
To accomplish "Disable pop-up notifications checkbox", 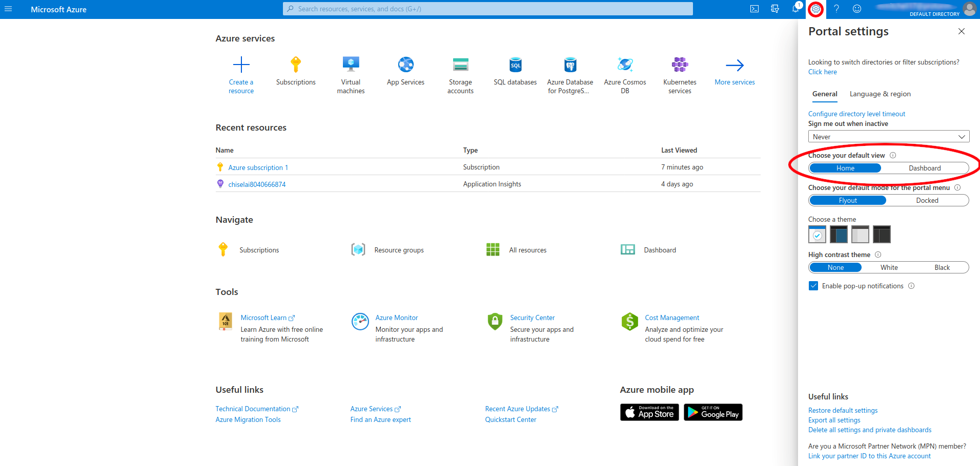I will click(813, 286).
